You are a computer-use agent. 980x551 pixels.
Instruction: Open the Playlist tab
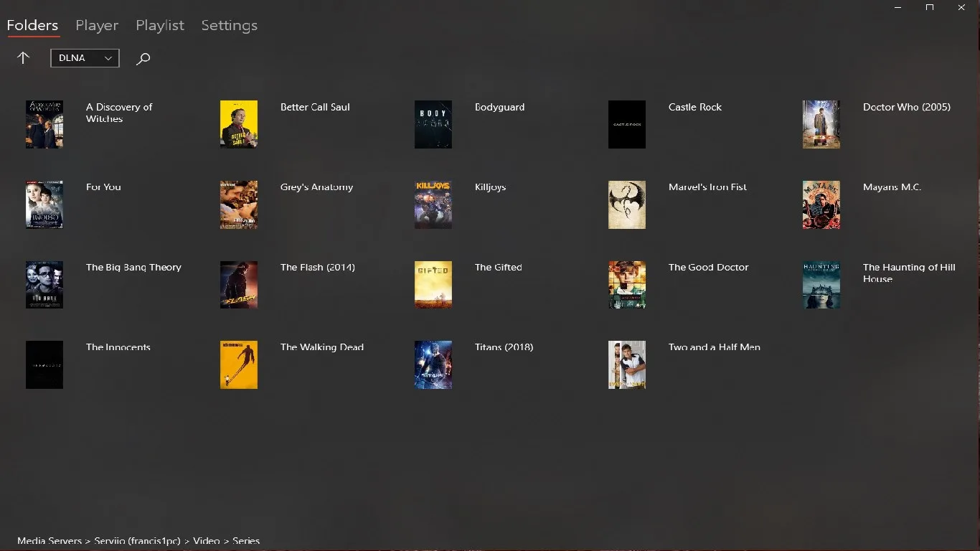click(x=160, y=25)
